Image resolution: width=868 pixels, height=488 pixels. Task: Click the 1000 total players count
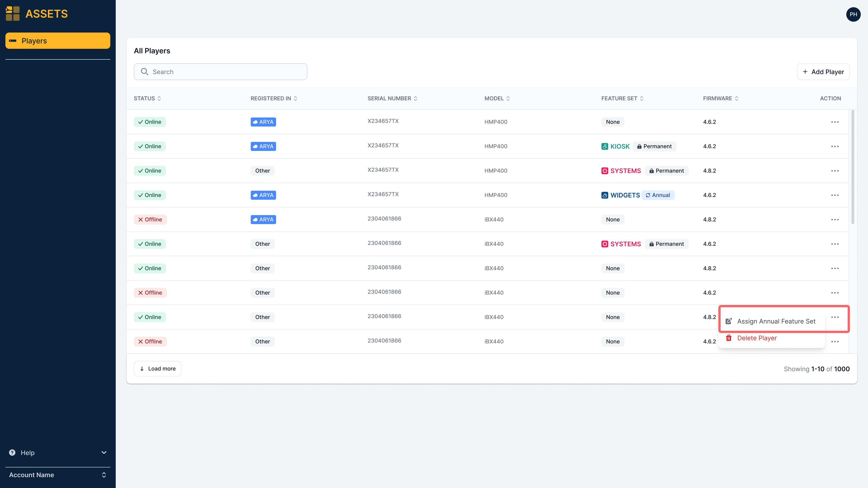click(x=842, y=369)
